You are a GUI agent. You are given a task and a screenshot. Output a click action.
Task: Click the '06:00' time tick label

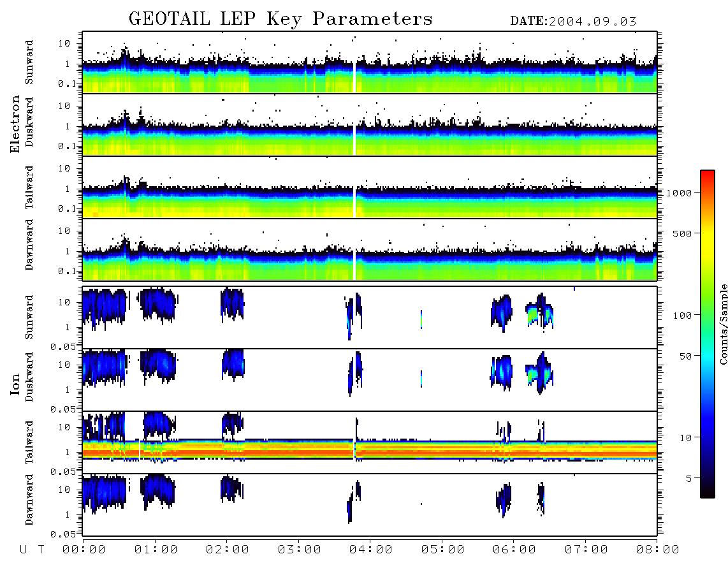(x=514, y=550)
